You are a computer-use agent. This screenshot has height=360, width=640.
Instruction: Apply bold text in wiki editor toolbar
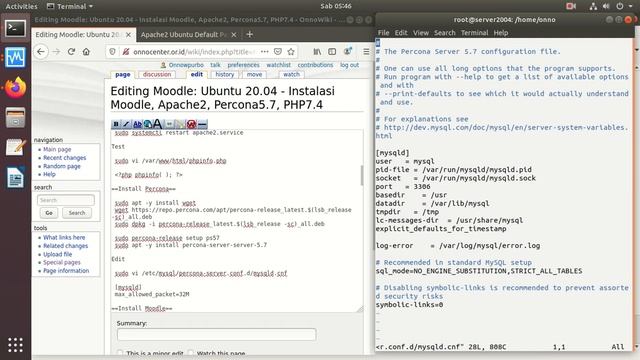pyautogui.click(x=116, y=124)
